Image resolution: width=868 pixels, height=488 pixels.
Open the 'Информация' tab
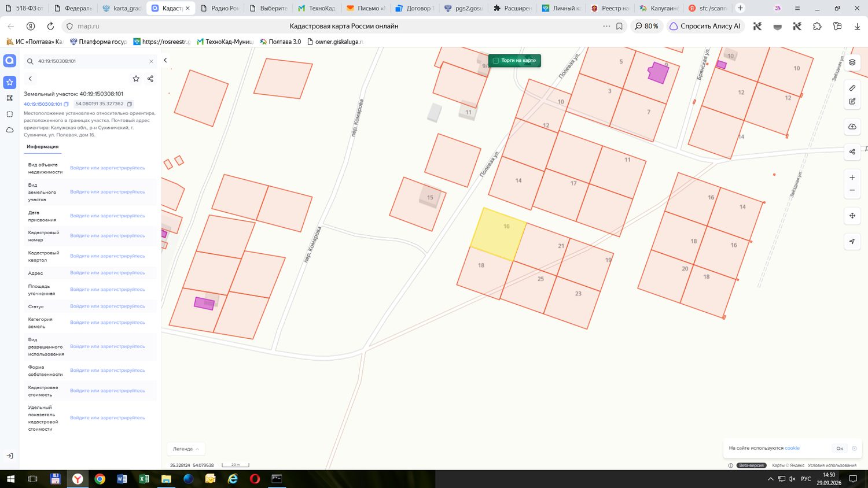pos(42,147)
